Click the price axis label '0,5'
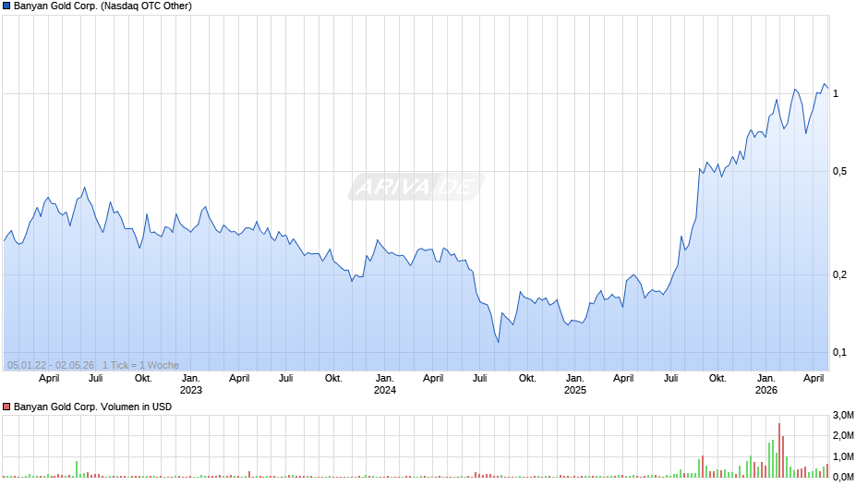The height and width of the screenshot is (486, 868). coord(839,172)
